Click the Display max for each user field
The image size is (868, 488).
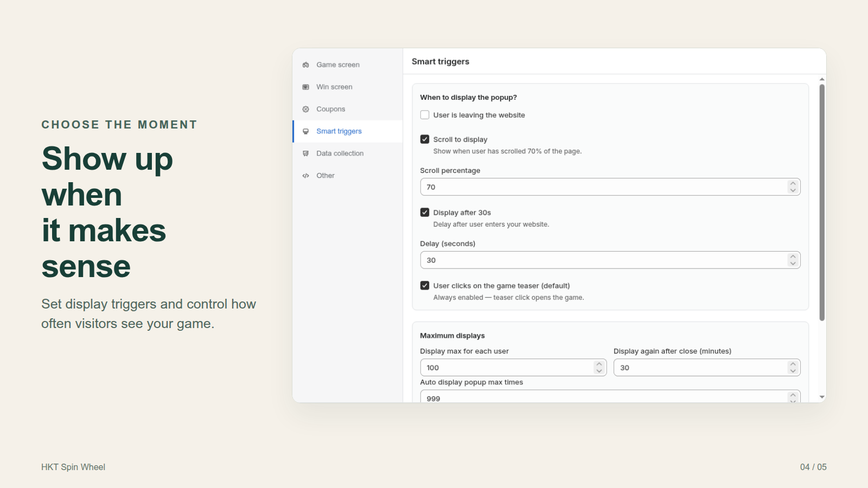(x=513, y=368)
